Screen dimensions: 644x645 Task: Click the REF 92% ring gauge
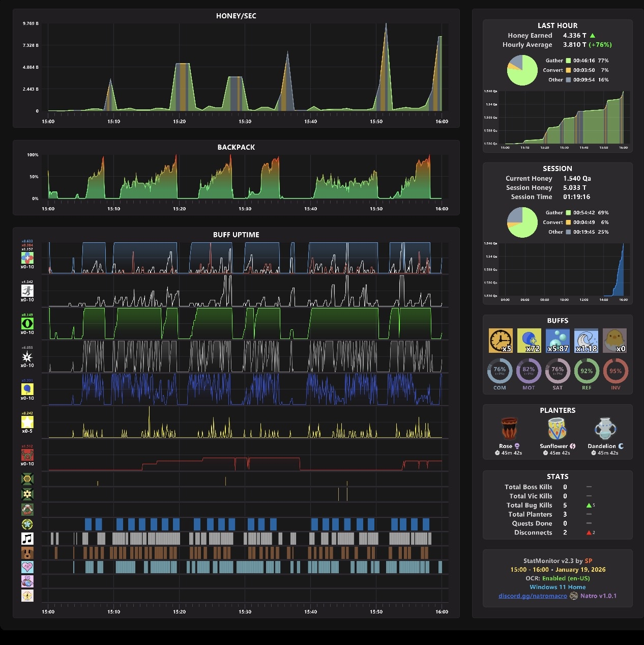click(587, 371)
